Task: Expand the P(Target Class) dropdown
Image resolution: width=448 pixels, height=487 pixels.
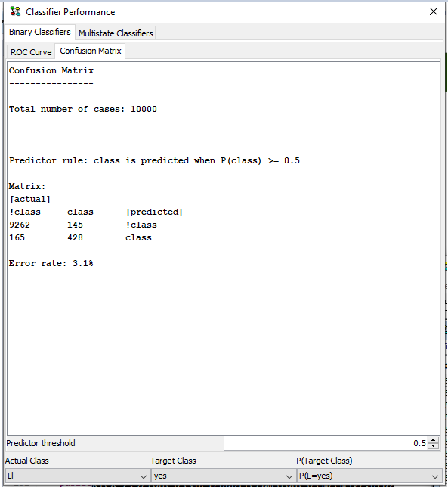Action: [x=369, y=476]
